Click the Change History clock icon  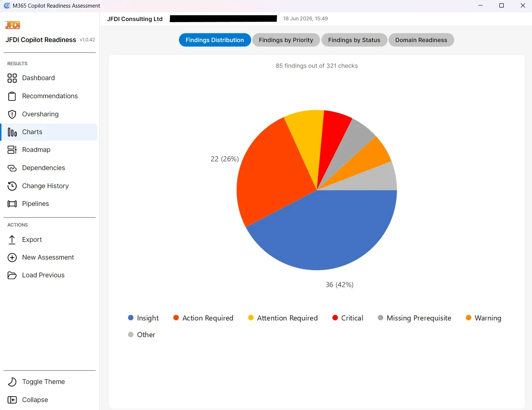(x=12, y=186)
